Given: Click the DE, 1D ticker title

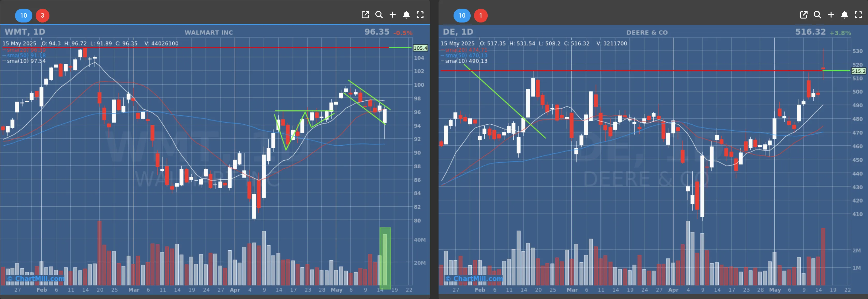Looking at the screenshot, I should (458, 32).
